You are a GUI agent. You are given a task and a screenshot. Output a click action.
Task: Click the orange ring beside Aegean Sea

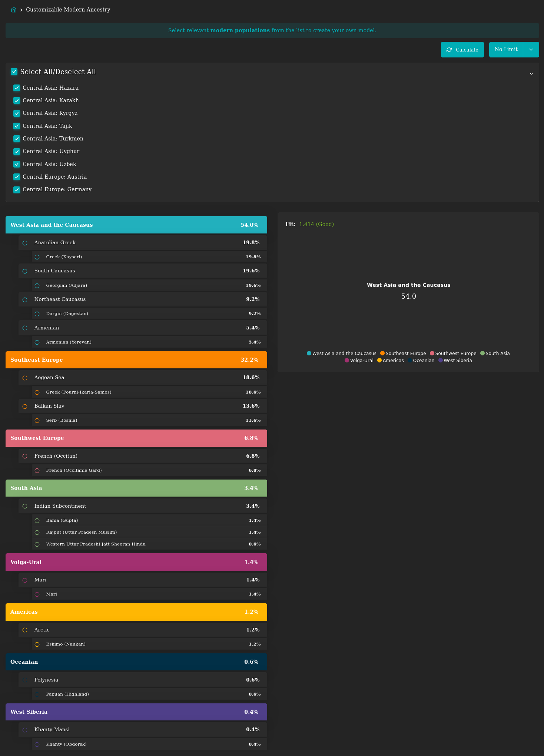pos(25,378)
